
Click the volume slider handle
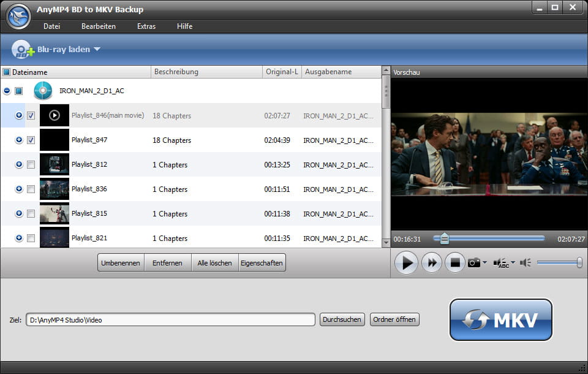(579, 262)
